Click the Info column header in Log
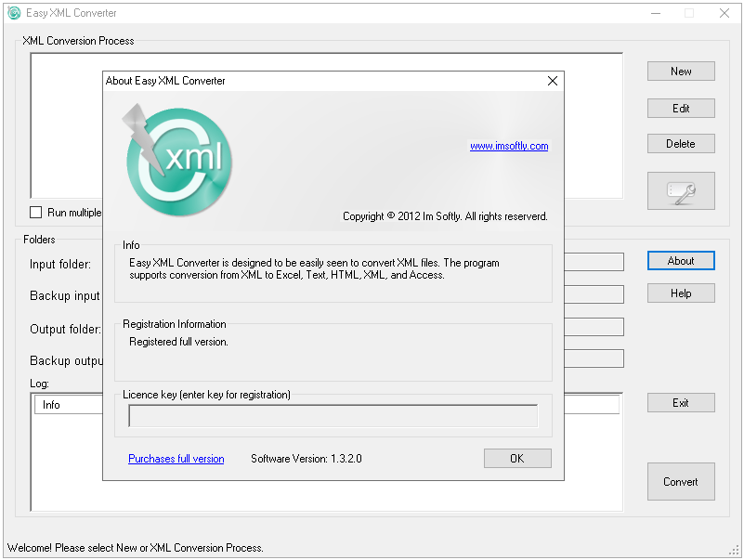This screenshot has width=744, height=560. [x=69, y=405]
